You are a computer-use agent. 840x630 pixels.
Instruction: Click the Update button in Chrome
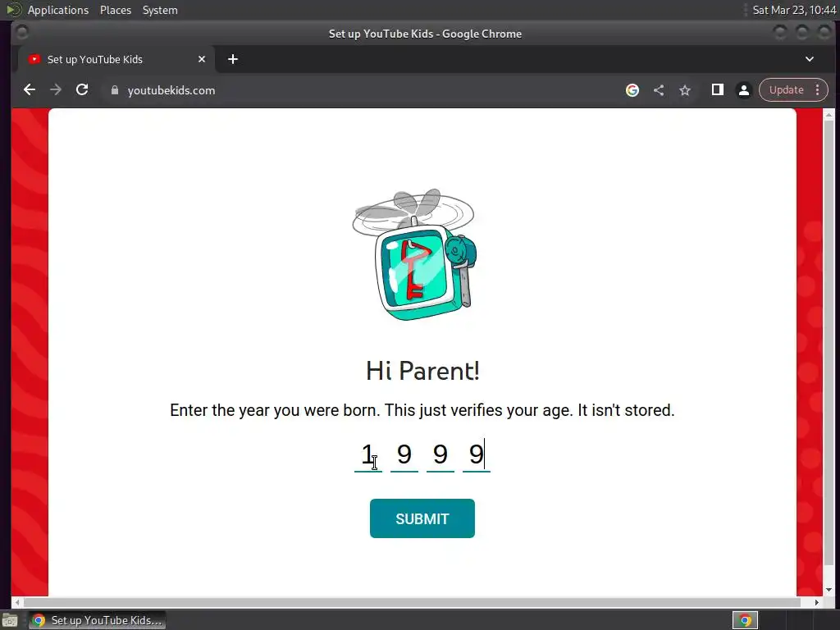point(787,90)
